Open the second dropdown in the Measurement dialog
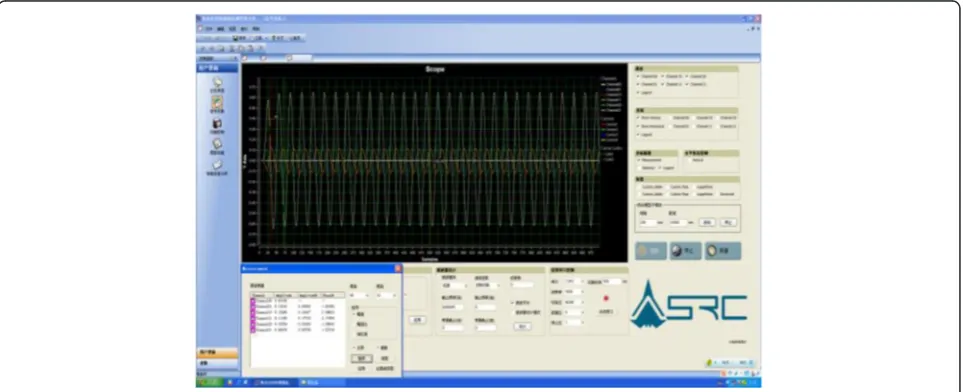 385,296
